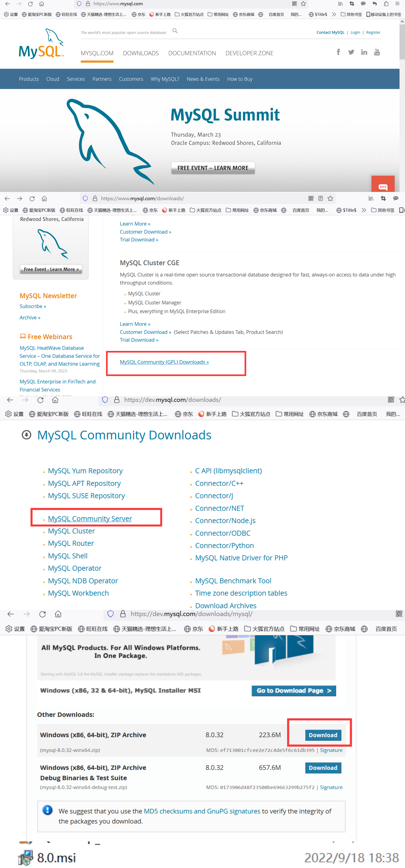The image size is (405, 868).
Task: Toggle reader view icon in the www.mysql.com/downloads/ address bar
Action: pyautogui.click(x=320, y=198)
